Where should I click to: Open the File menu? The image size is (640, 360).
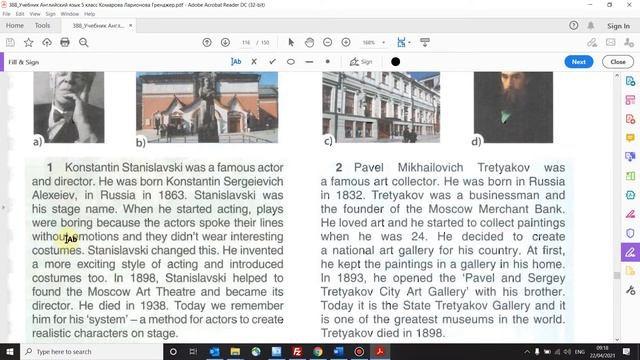click(7, 14)
